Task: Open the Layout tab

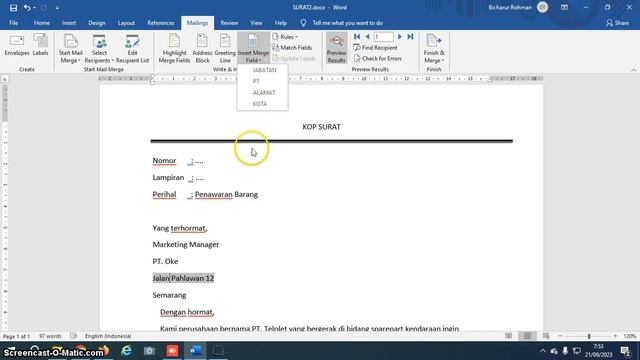Action: 126,23
